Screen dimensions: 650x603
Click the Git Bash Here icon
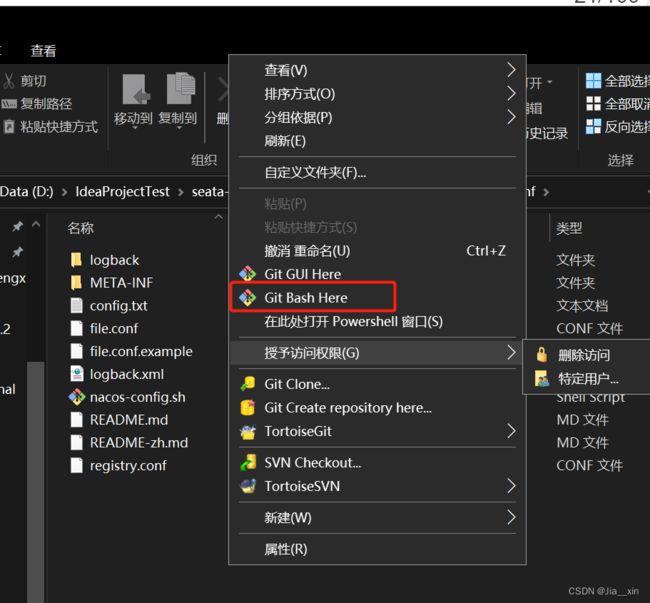[247, 298]
